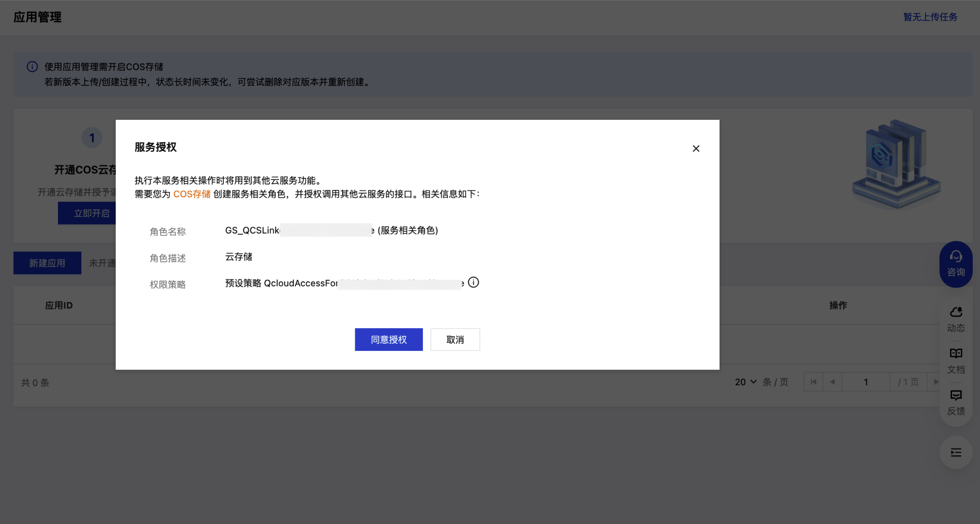Screen dimensions: 980x524
Task: Click the 服务授权 dialog title
Action: point(156,147)
